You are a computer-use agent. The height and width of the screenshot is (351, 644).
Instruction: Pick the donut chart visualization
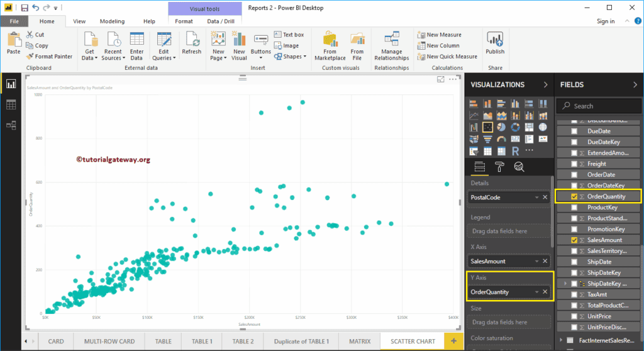pyautogui.click(x=515, y=128)
